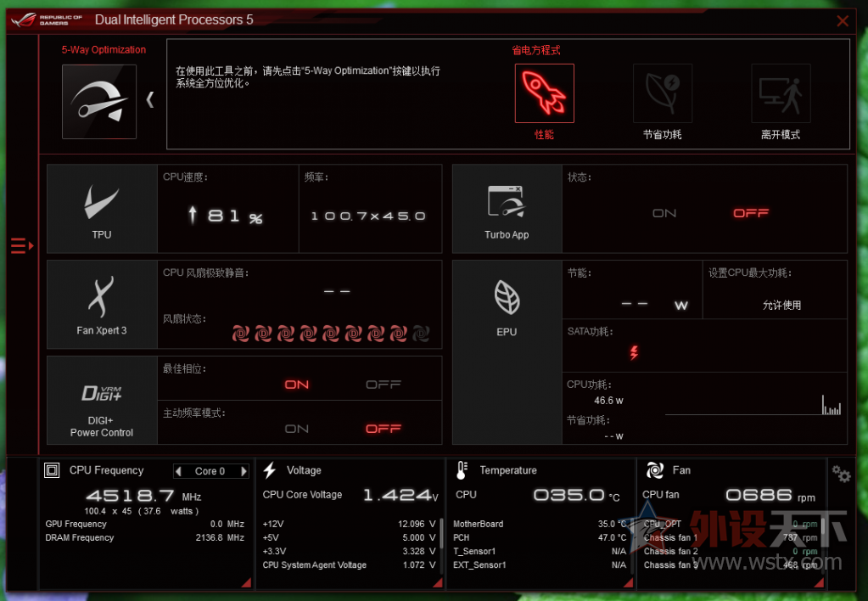This screenshot has width=868, height=601.
Task: Expand the Fan panel corner
Action: click(x=819, y=582)
